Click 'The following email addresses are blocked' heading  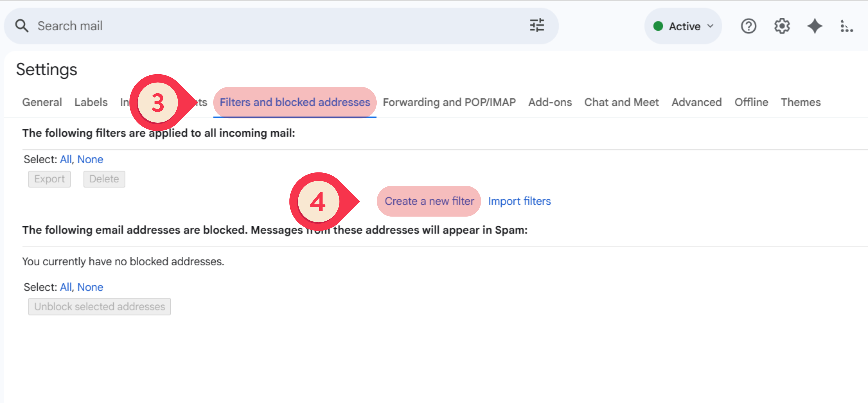point(275,230)
